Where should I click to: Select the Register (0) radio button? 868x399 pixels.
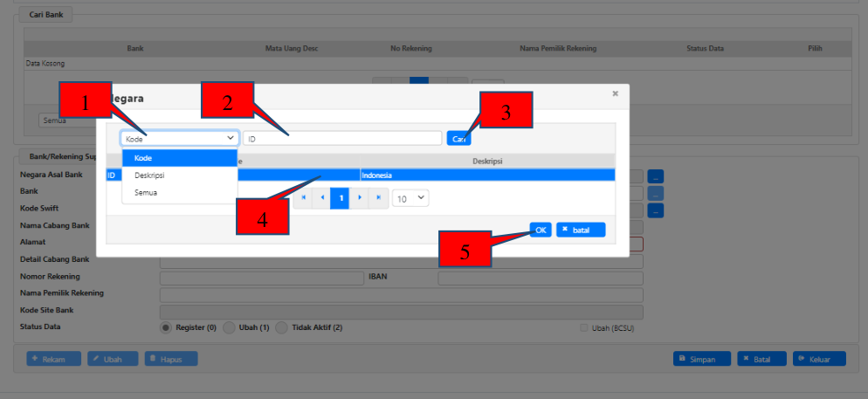[166, 327]
